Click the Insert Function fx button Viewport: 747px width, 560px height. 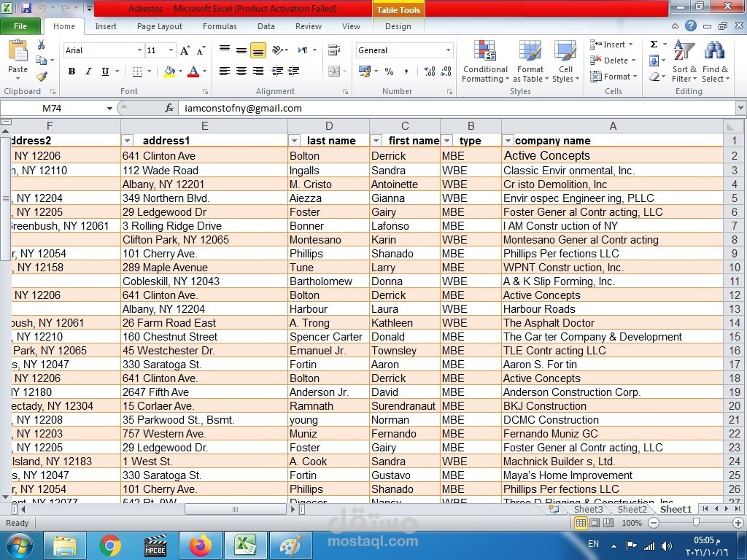tap(169, 108)
